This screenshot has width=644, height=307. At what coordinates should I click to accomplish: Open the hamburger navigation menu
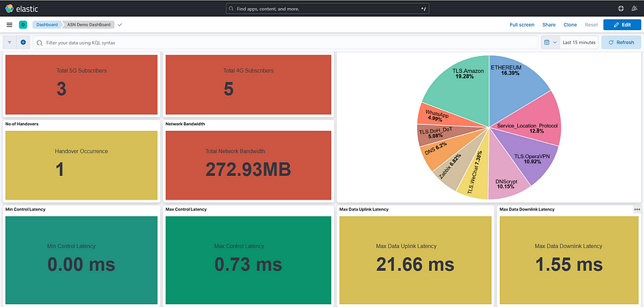pyautogui.click(x=10, y=24)
